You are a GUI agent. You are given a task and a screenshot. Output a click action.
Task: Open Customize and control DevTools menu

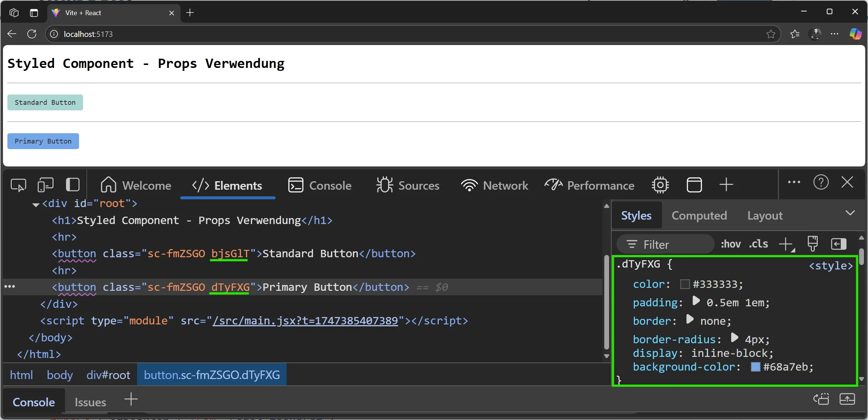tap(794, 182)
